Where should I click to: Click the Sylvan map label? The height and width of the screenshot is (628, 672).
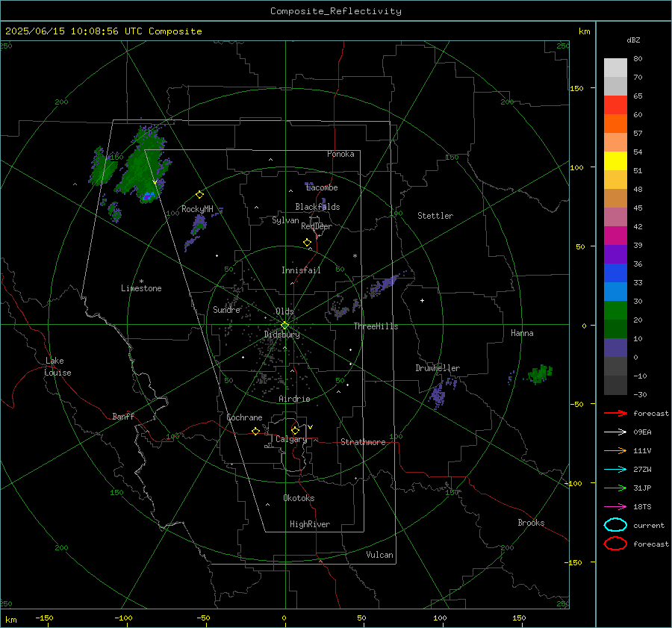[x=285, y=220]
